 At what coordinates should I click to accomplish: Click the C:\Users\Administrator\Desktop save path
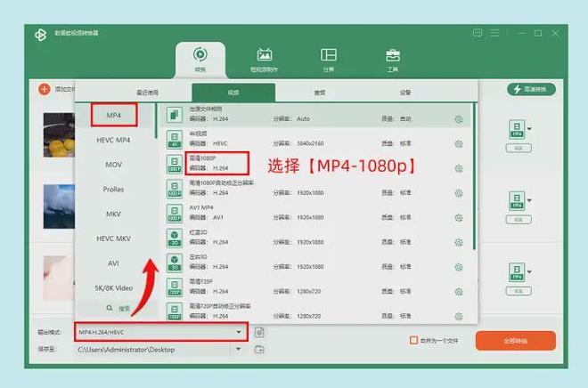127,350
